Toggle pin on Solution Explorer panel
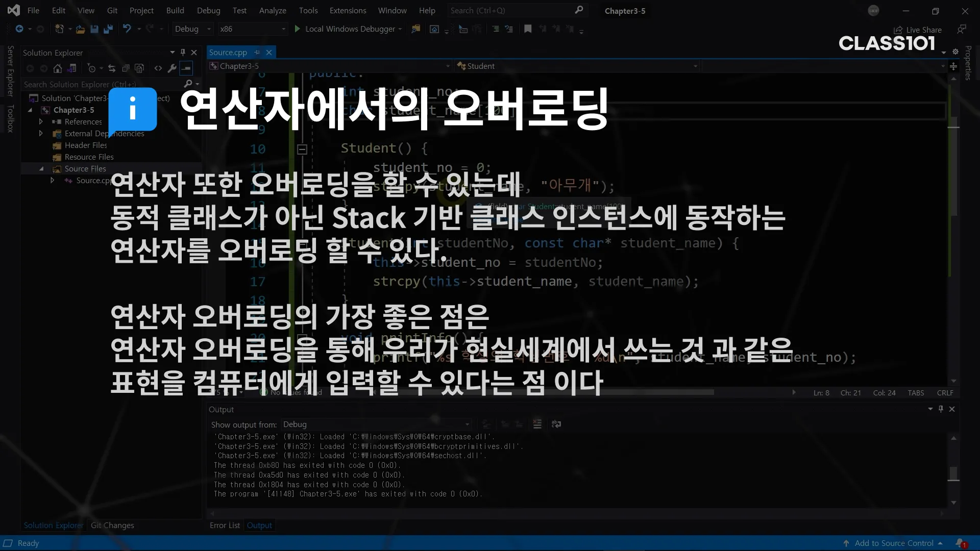 (183, 52)
